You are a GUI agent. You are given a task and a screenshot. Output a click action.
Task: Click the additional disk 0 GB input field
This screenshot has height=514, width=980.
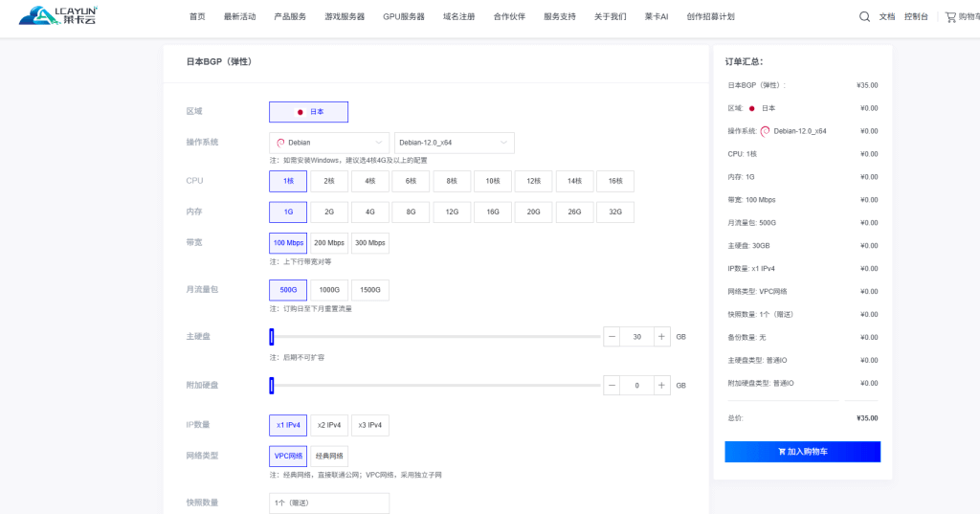pyautogui.click(x=636, y=385)
